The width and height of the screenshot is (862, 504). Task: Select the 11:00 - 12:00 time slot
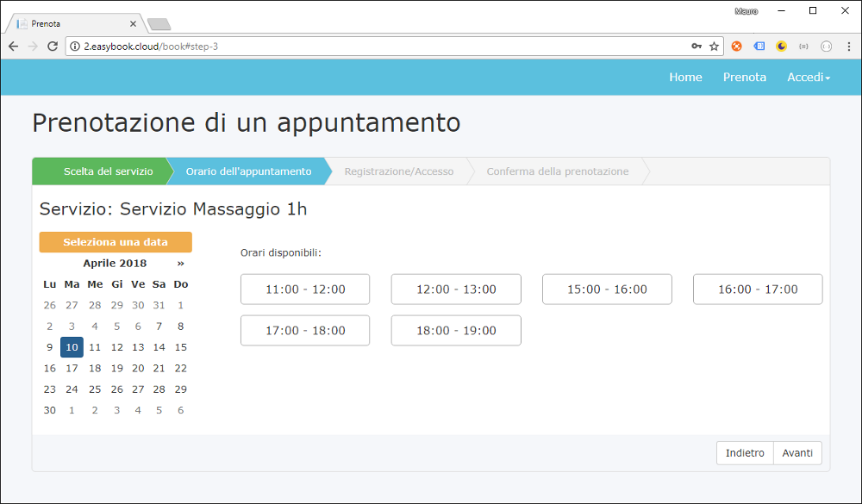305,289
